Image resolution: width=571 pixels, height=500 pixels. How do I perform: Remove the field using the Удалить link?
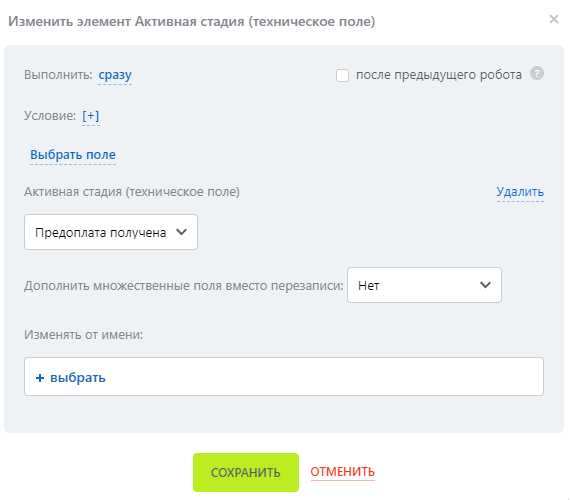pyautogui.click(x=520, y=192)
